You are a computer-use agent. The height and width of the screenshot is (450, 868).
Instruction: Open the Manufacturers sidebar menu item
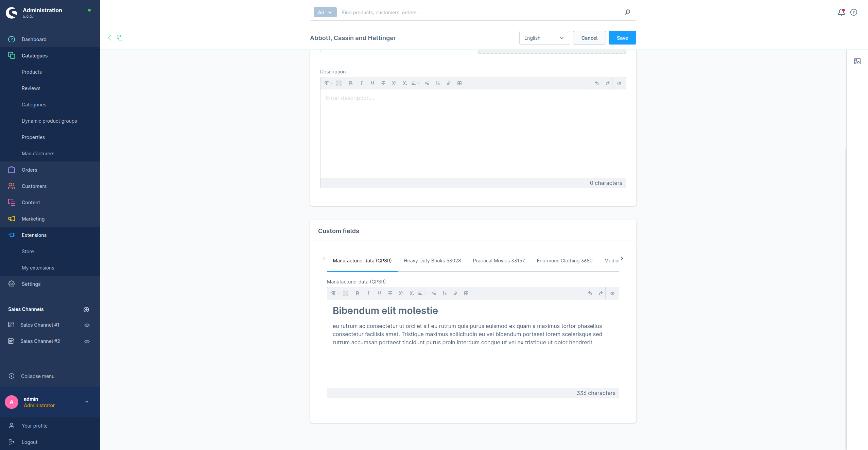pos(38,153)
